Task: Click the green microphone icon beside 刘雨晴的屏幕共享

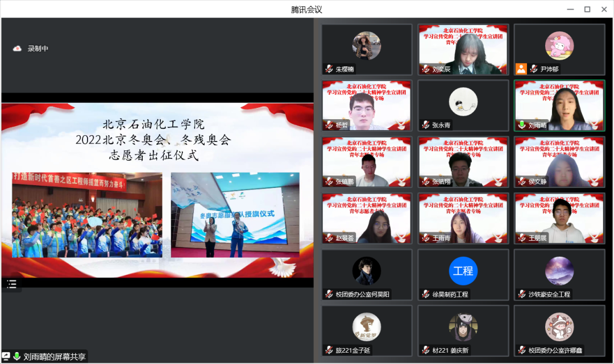Action: 17,357
